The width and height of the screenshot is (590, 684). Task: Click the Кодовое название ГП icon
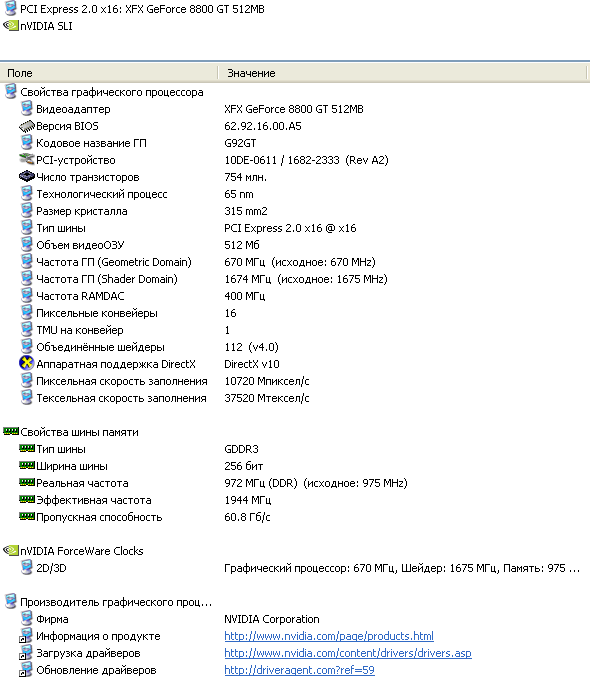[27, 143]
